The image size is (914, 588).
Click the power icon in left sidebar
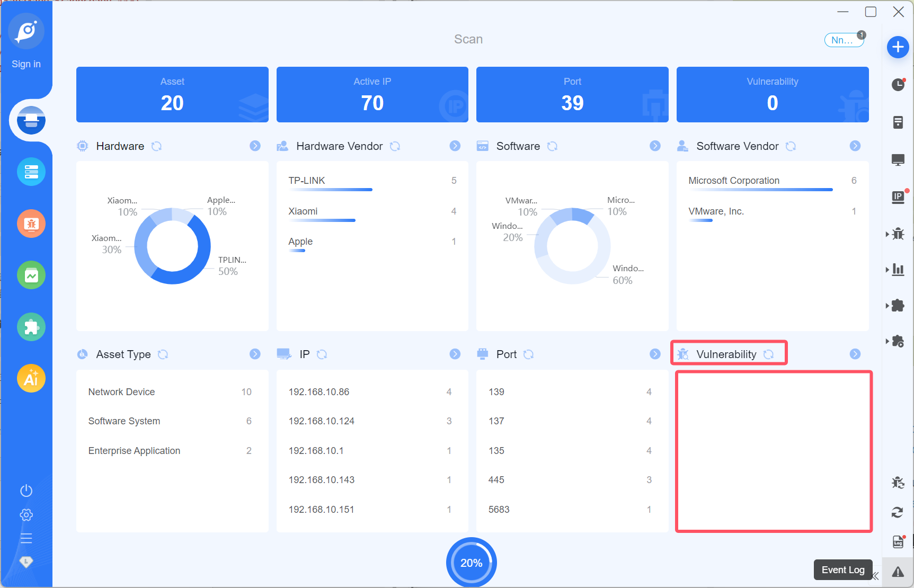26,491
